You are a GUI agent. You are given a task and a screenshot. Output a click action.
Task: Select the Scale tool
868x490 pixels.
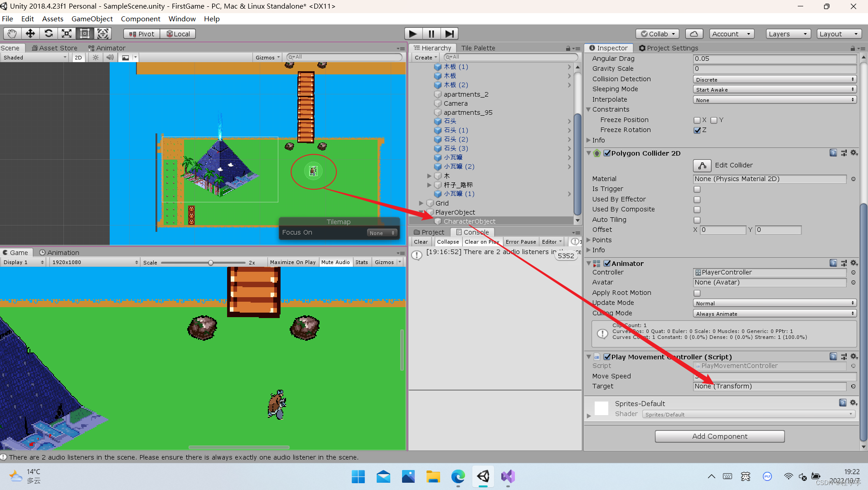point(66,33)
